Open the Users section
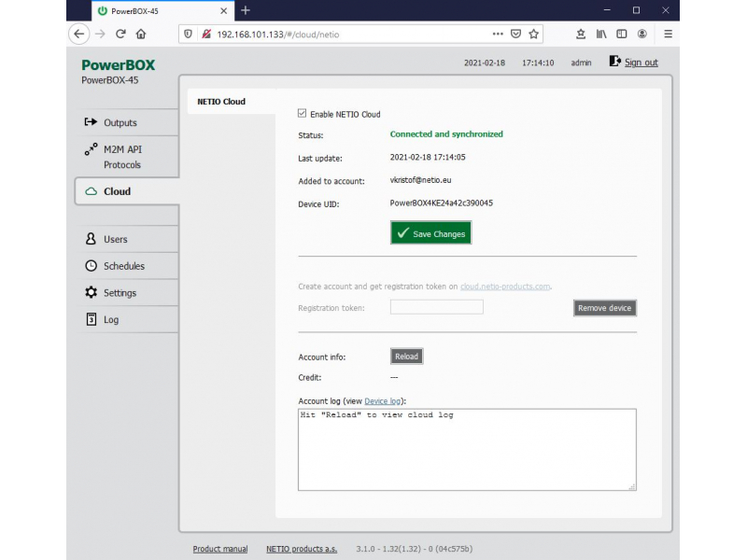 tap(127, 239)
